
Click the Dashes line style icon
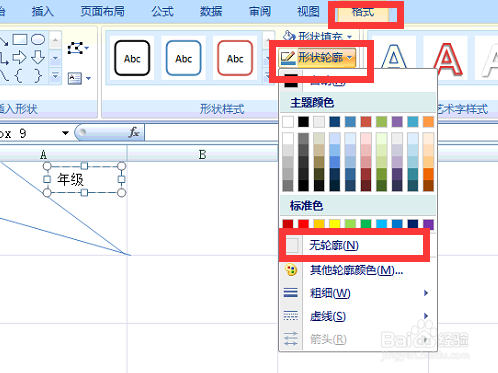coord(291,315)
